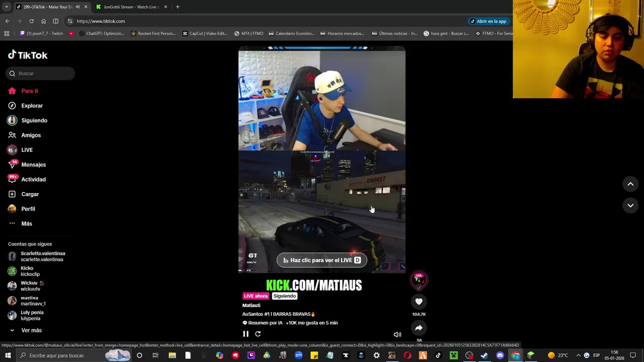This screenshot has height=362, width=644.
Task: Open Mensajes inbox
Action: tap(27, 164)
